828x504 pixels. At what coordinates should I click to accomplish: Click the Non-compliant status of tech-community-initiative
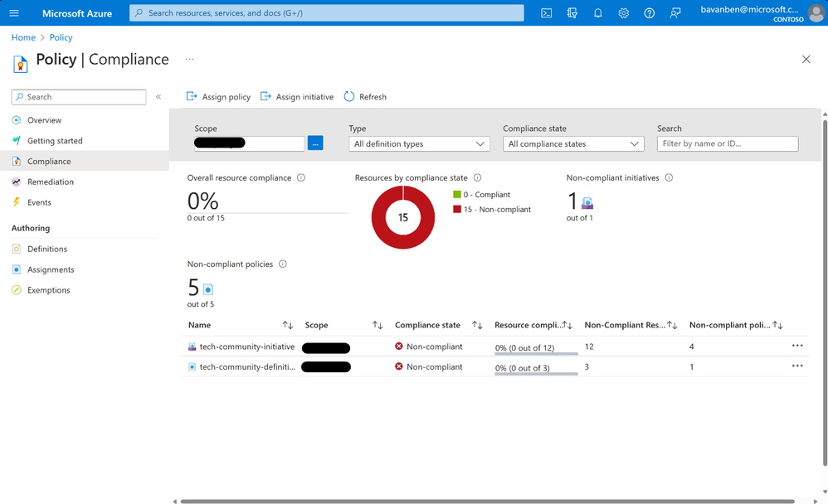(429, 346)
